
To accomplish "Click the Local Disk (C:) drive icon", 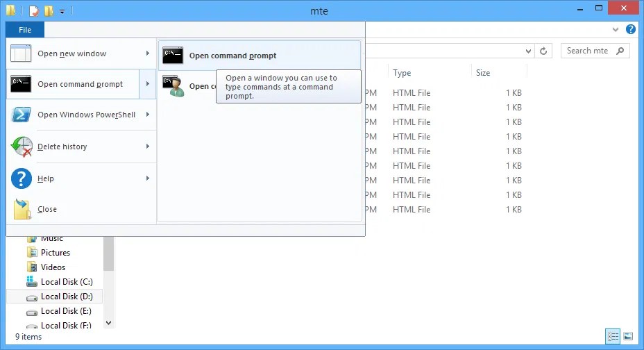I will 32,281.
